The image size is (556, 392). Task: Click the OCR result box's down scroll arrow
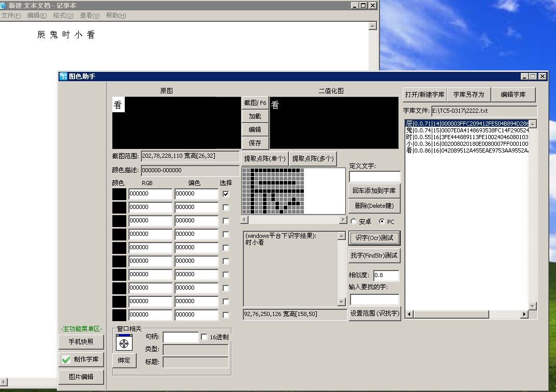341,302
